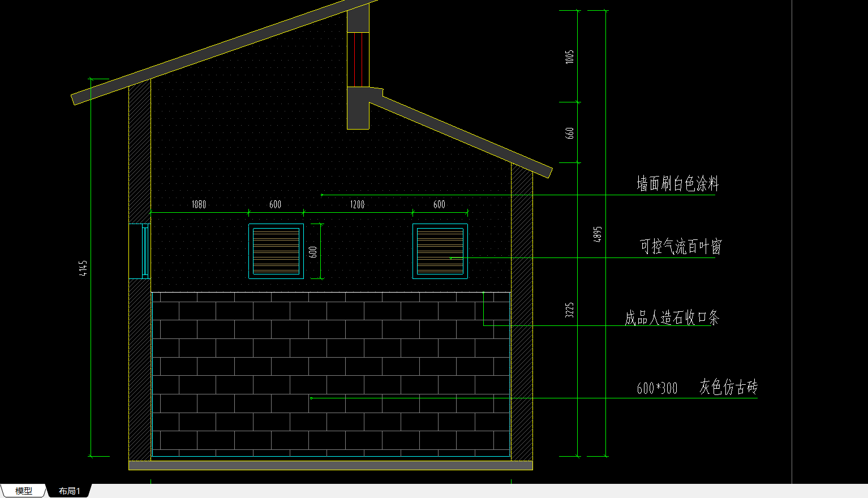
Task: Click the 660 vertical dimension text
Action: [570, 133]
